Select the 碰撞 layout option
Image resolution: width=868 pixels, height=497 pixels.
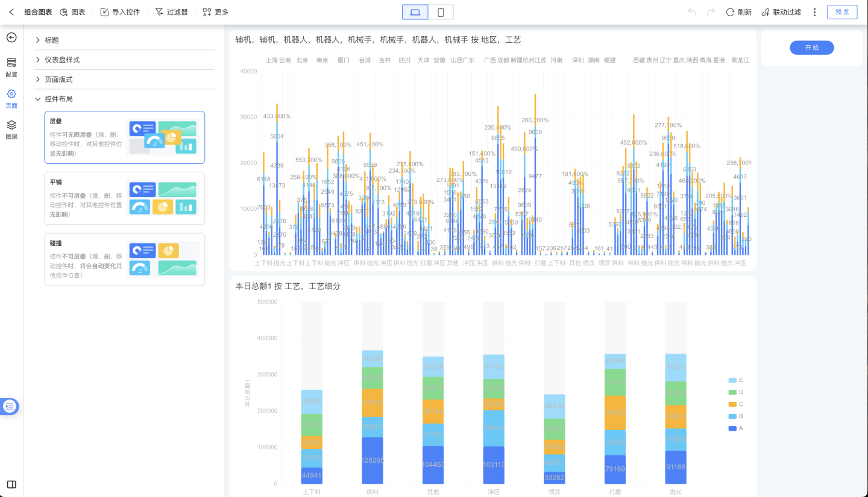(124, 259)
